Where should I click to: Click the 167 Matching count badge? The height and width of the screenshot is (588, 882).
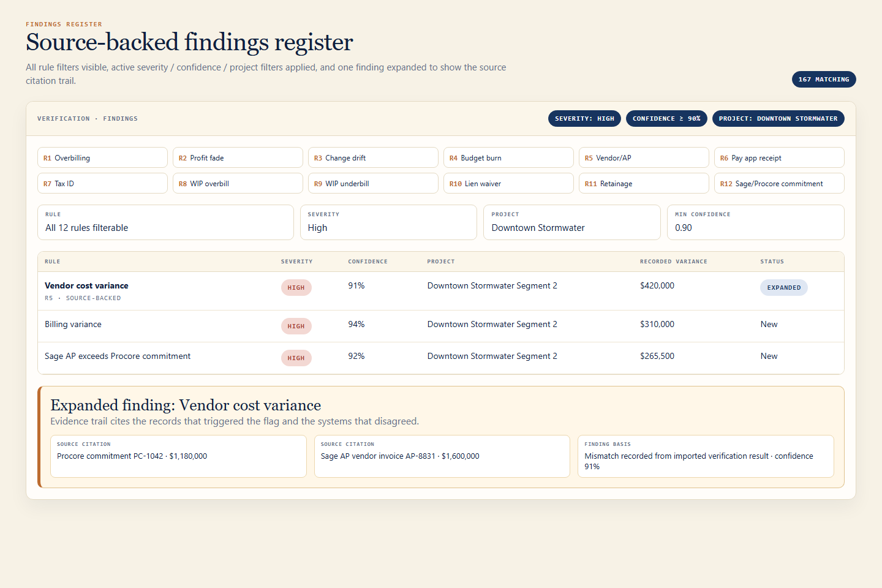click(824, 80)
